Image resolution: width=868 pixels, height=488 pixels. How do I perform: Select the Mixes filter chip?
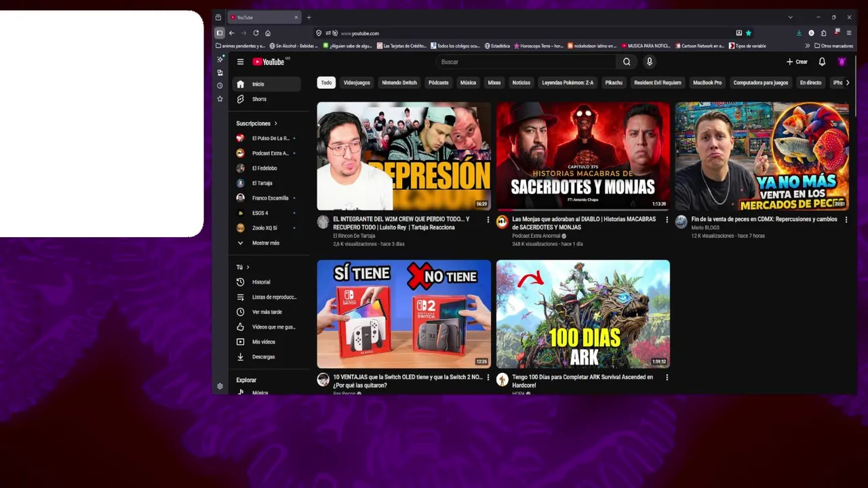coord(494,83)
